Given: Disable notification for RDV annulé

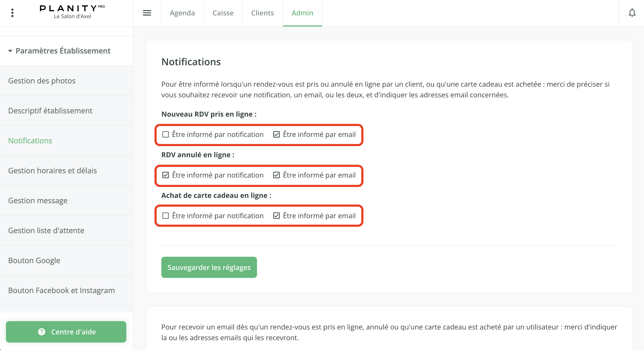Looking at the screenshot, I should tap(166, 175).
